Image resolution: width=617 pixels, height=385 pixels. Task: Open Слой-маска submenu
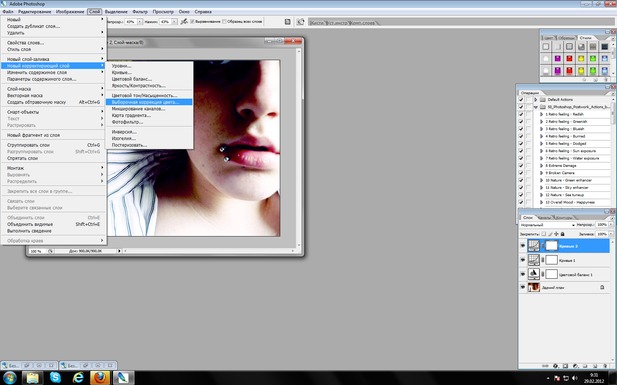click(x=54, y=89)
